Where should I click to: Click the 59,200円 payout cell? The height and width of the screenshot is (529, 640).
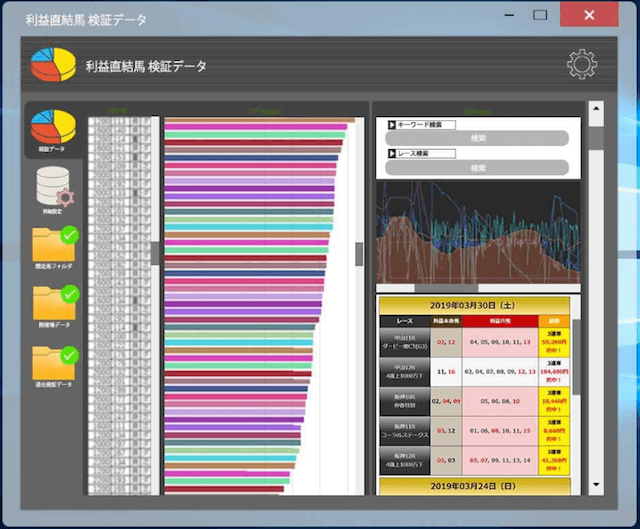tap(554, 342)
